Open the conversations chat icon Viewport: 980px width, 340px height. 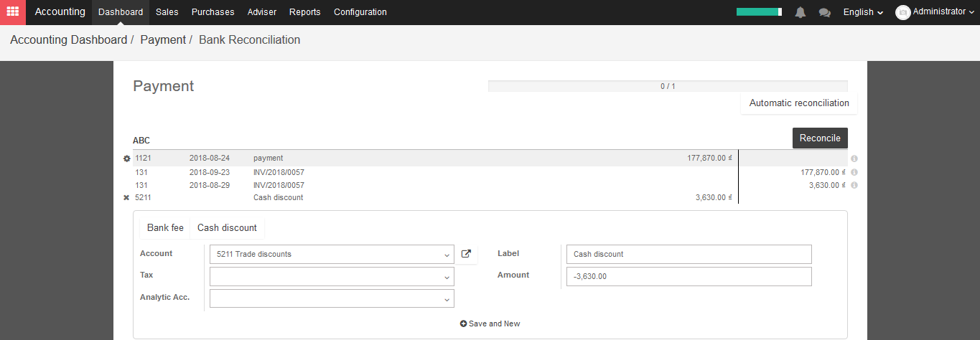(824, 12)
